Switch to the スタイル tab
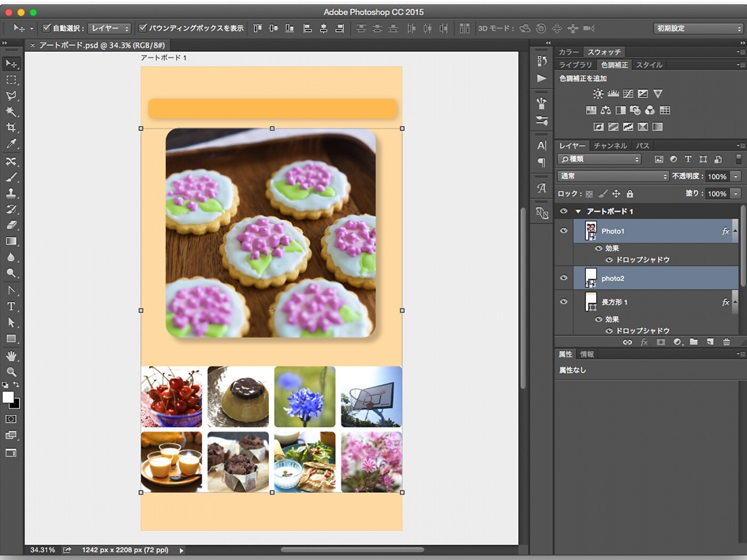The width and height of the screenshot is (747, 560). 649,65
